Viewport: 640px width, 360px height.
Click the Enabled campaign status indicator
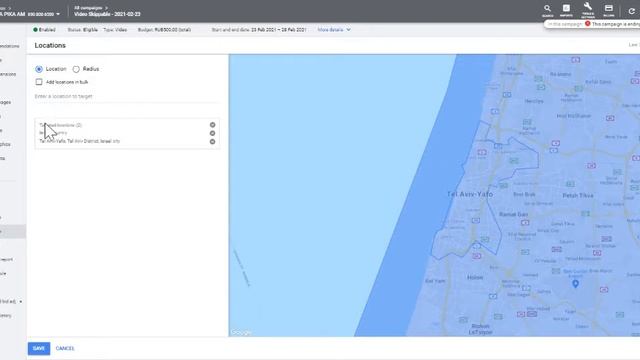pyautogui.click(x=44, y=30)
